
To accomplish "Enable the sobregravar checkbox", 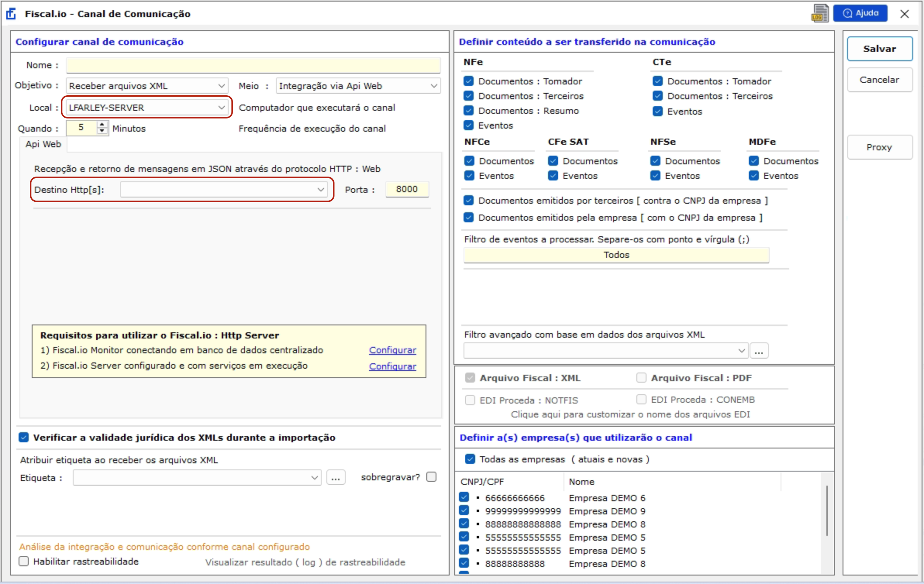I will [x=431, y=477].
